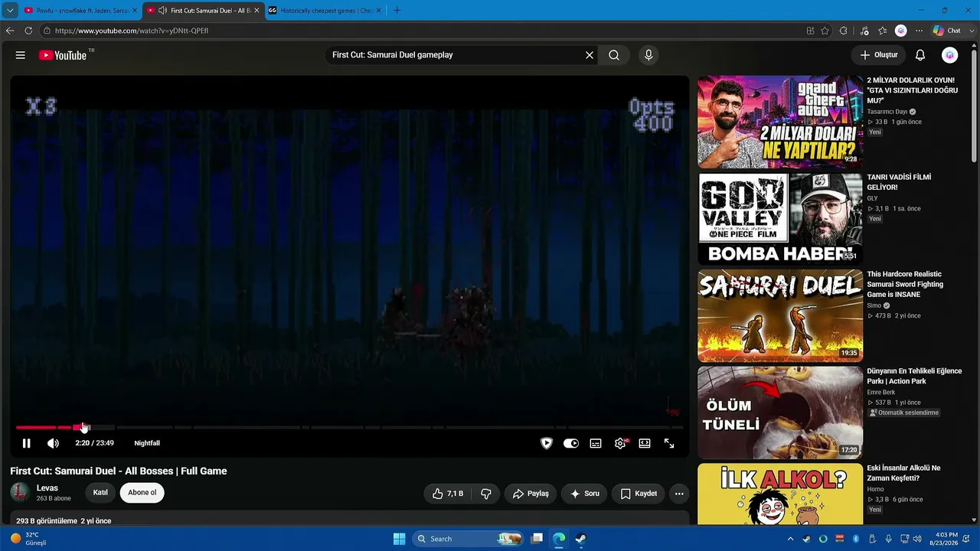Open the Windows Start menu
The width and height of the screenshot is (980, 551).
click(x=399, y=539)
